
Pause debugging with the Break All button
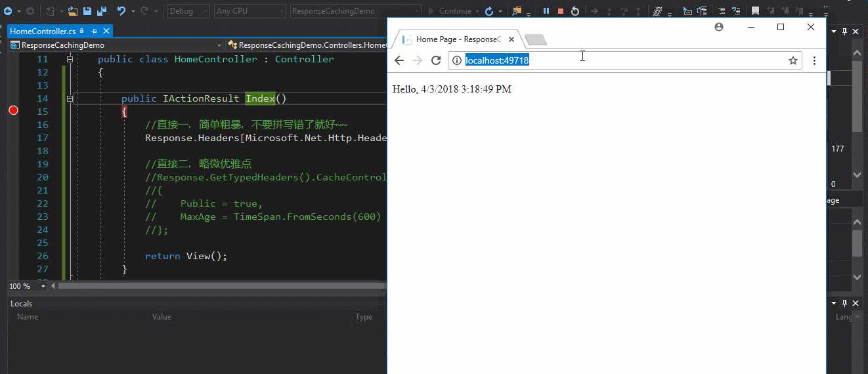pyautogui.click(x=546, y=11)
